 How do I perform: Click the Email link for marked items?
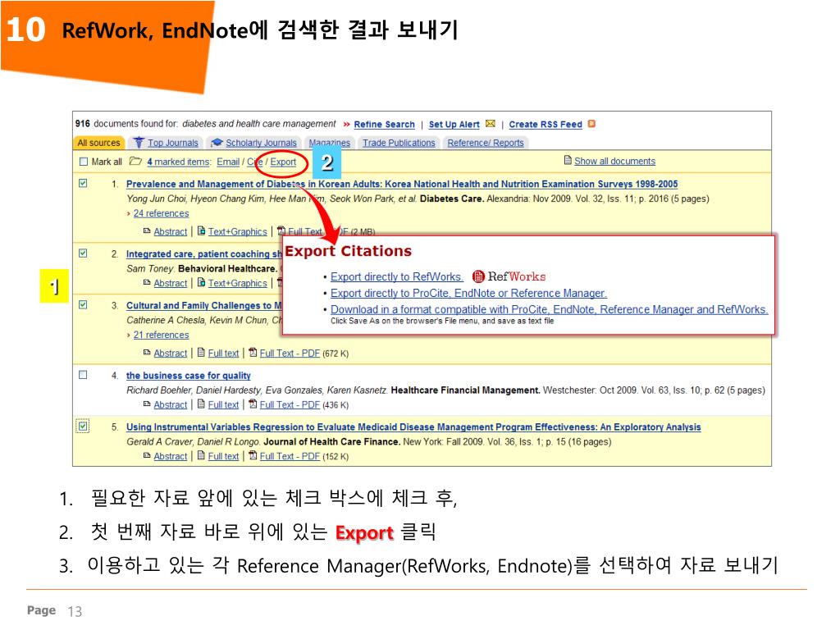tap(228, 162)
